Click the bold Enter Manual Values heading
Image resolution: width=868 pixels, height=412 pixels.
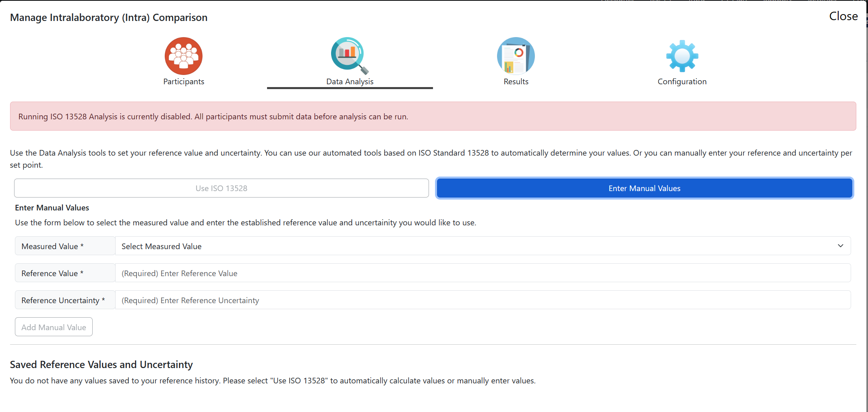click(x=52, y=208)
